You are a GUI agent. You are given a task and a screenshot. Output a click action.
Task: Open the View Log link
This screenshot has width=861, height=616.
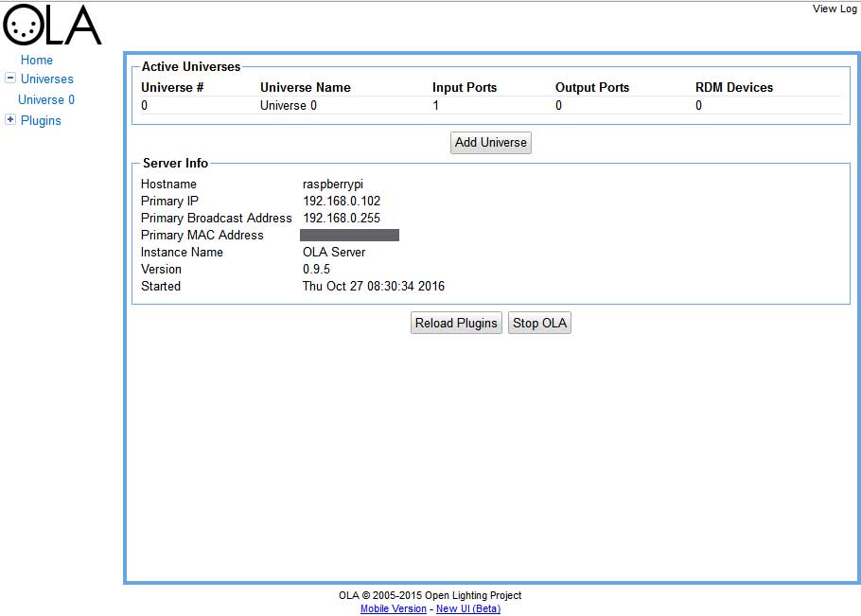click(834, 9)
